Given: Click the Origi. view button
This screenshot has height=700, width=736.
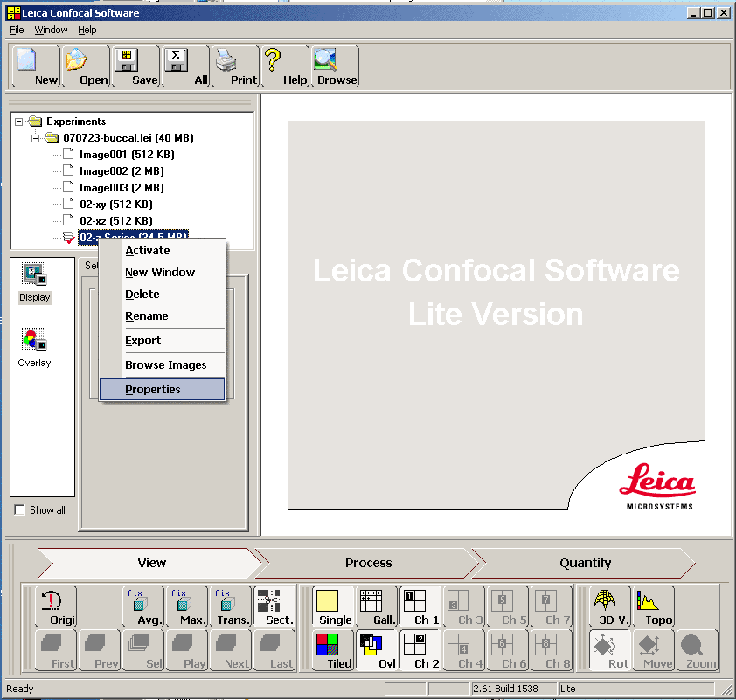Looking at the screenshot, I should click(55, 606).
